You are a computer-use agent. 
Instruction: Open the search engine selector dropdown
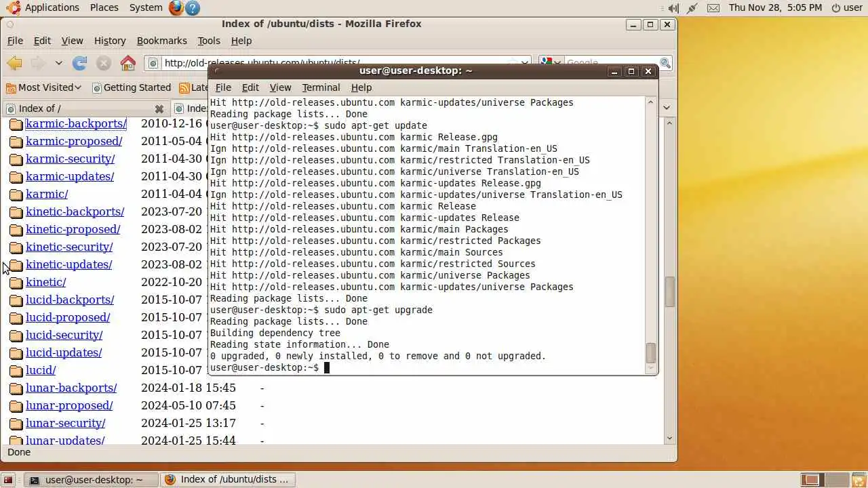(550, 63)
